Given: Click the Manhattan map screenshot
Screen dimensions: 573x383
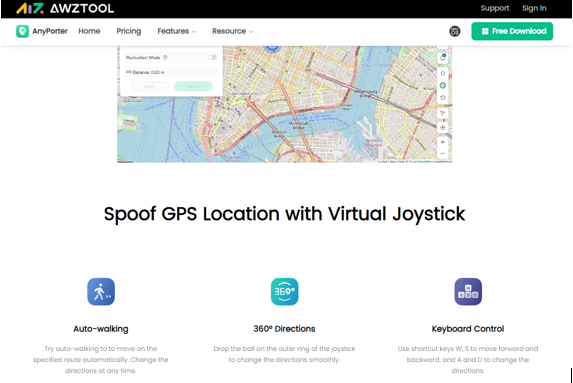Looking at the screenshot, I should (x=284, y=104).
